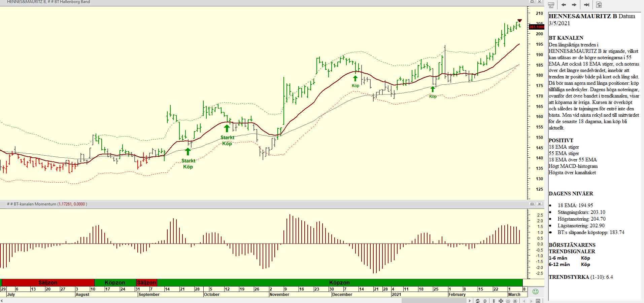Image resolution: width=644 pixels, height=303 pixels.
Task: Click the print icon in report toolbar
Action: 551,5
